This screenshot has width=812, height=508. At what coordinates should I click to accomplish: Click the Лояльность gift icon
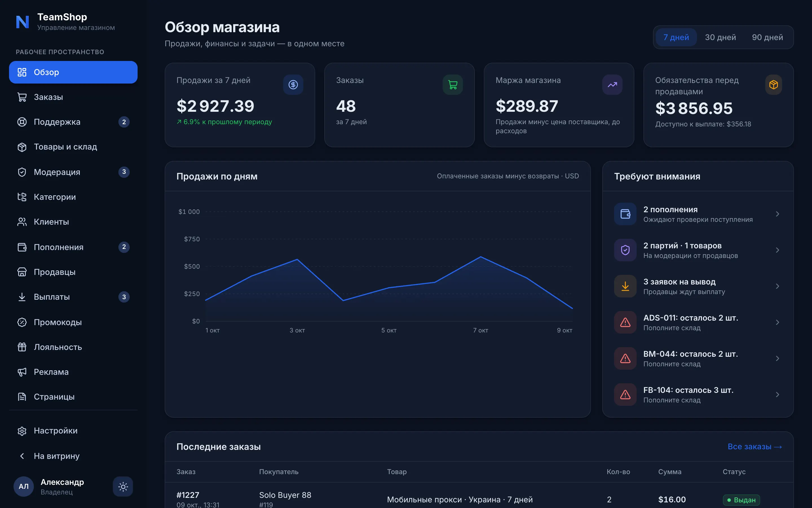[x=22, y=347]
